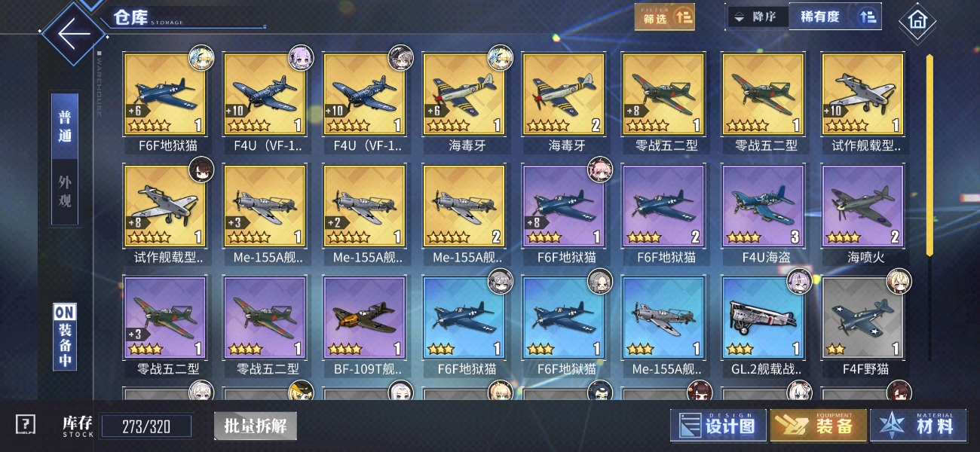Tap the F4F野猫 gray equipment icon

tap(862, 318)
